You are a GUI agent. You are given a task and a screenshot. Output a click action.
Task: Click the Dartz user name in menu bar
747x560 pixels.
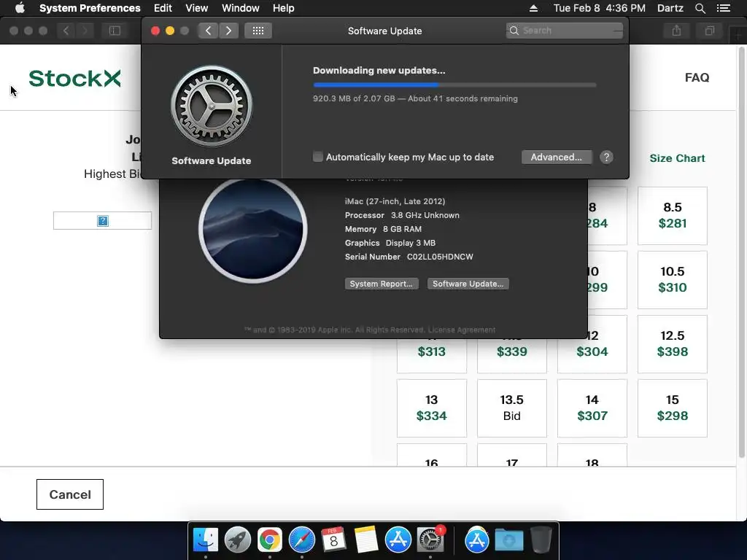(670, 8)
